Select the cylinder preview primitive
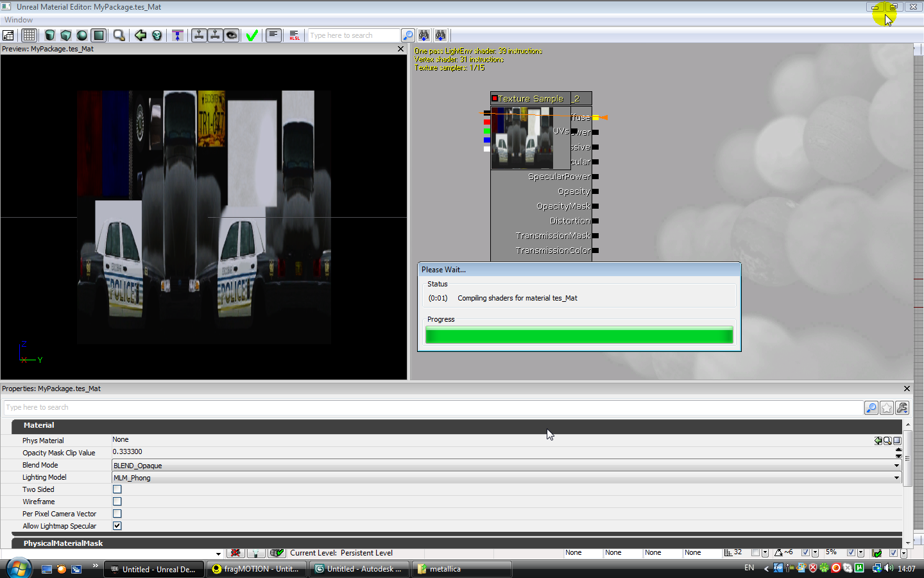The height and width of the screenshot is (578, 924). point(49,35)
